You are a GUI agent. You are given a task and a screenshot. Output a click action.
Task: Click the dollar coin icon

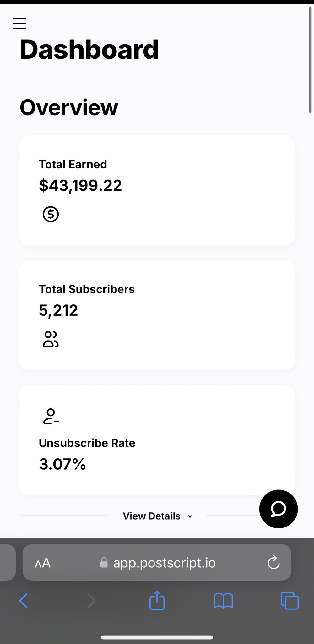pyautogui.click(x=51, y=214)
